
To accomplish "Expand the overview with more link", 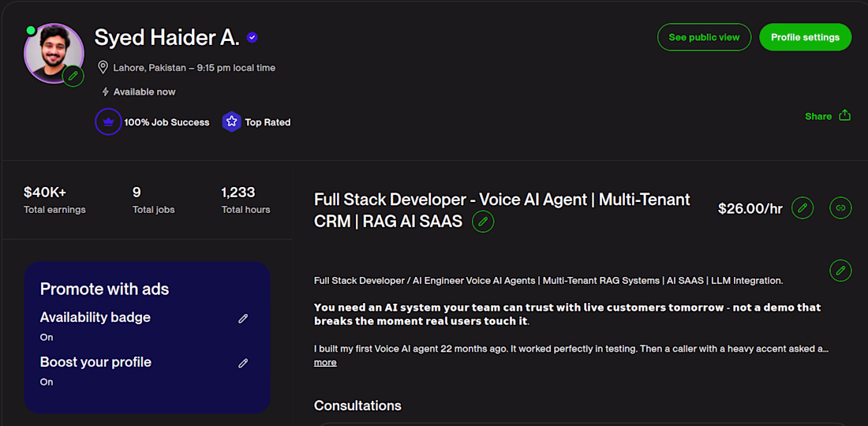I will pos(325,362).
